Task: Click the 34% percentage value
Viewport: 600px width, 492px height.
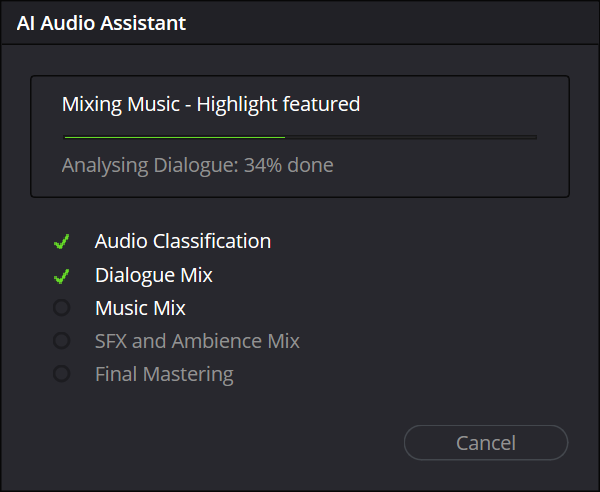Action: click(x=263, y=165)
